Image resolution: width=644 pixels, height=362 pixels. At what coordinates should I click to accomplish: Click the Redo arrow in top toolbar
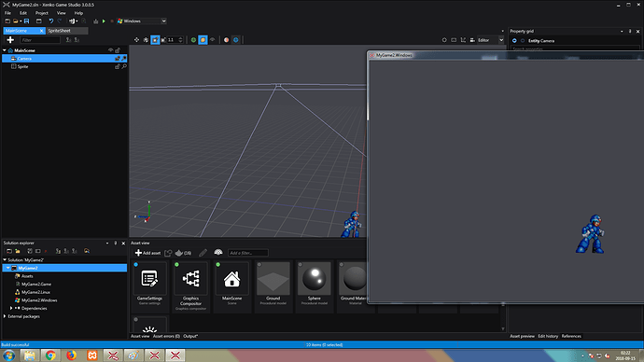tap(60, 21)
